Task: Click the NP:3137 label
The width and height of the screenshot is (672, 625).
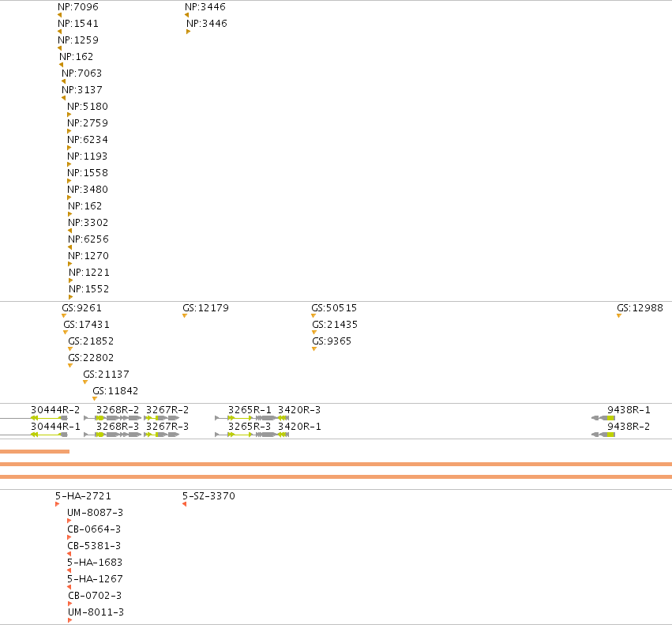Action: 82,90
